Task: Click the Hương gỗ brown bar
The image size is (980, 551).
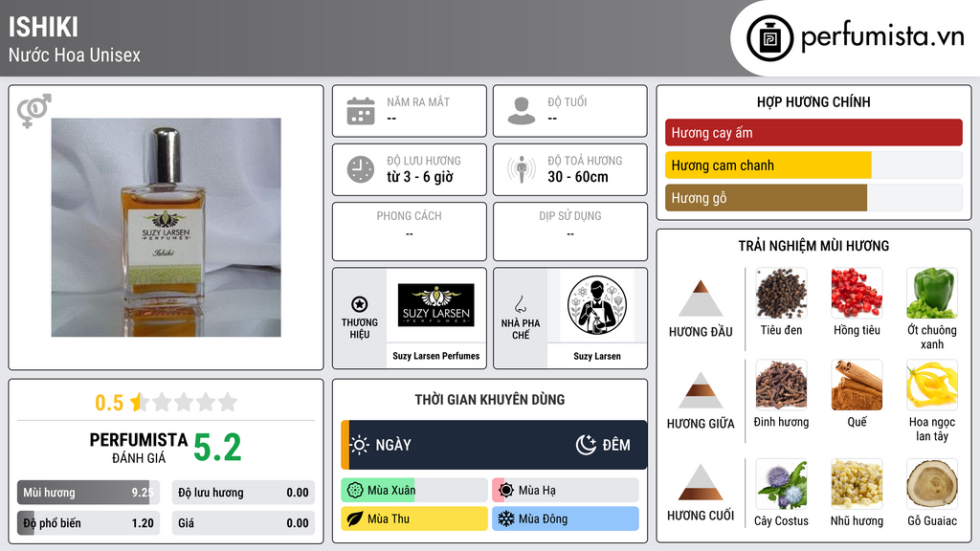Action: tap(767, 198)
